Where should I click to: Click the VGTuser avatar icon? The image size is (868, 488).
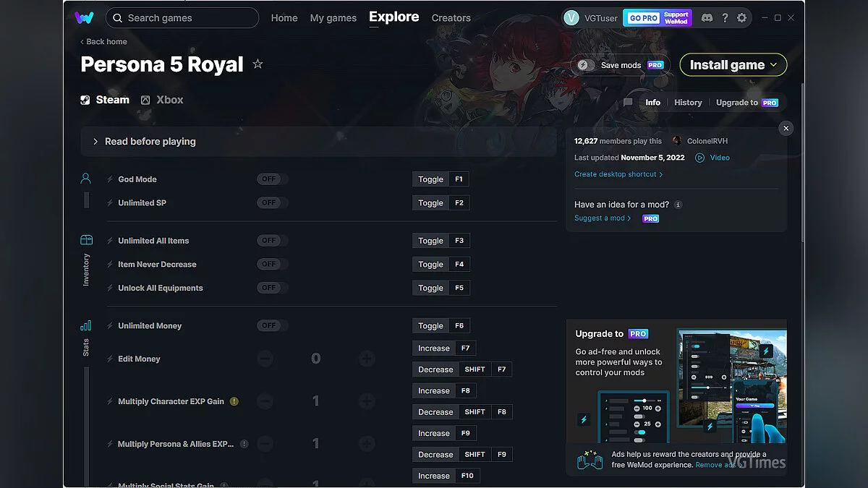[x=571, y=18]
